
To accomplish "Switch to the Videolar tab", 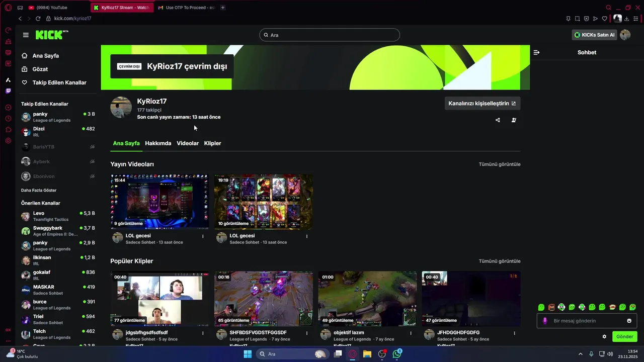I will pos(188,143).
